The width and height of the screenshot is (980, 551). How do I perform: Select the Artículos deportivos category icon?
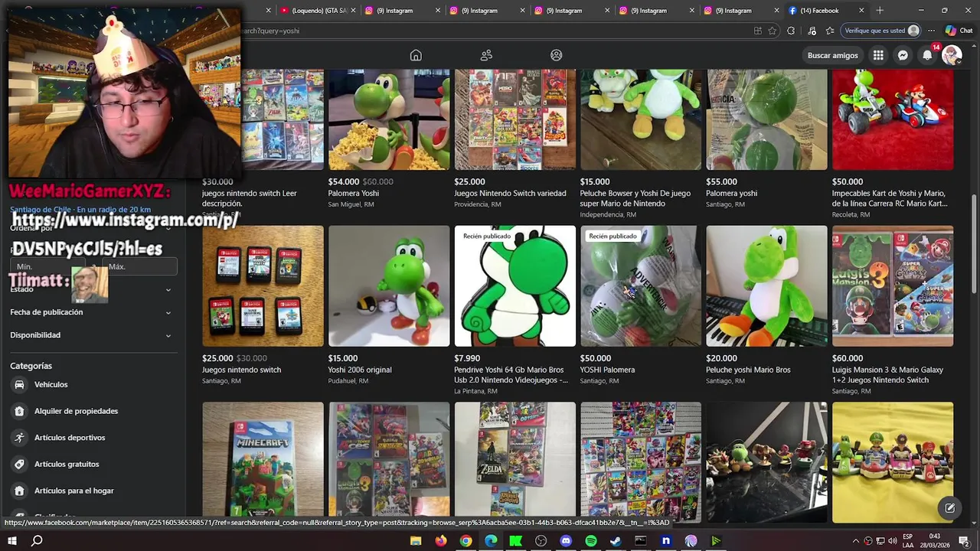pyautogui.click(x=19, y=438)
